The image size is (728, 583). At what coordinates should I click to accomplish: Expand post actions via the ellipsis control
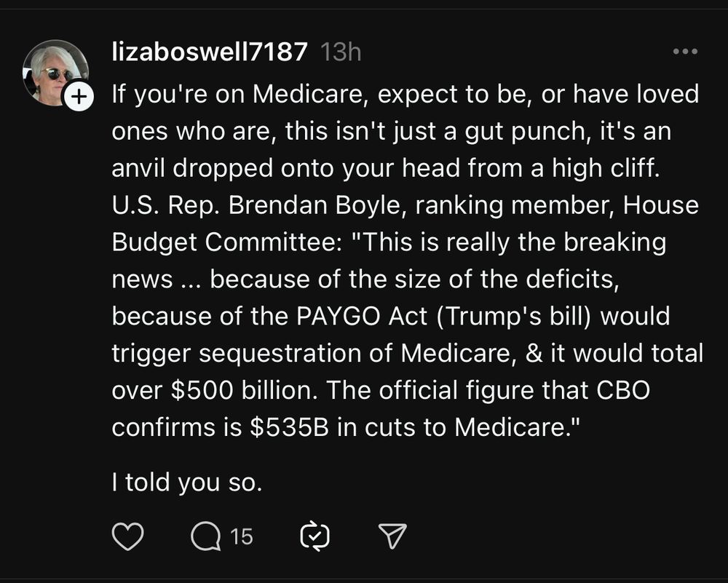[x=684, y=49]
